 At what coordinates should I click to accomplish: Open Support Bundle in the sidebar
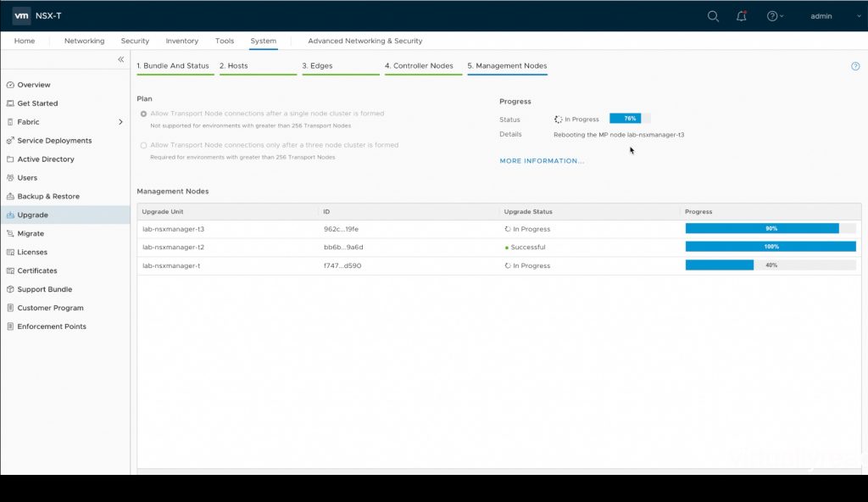point(44,289)
